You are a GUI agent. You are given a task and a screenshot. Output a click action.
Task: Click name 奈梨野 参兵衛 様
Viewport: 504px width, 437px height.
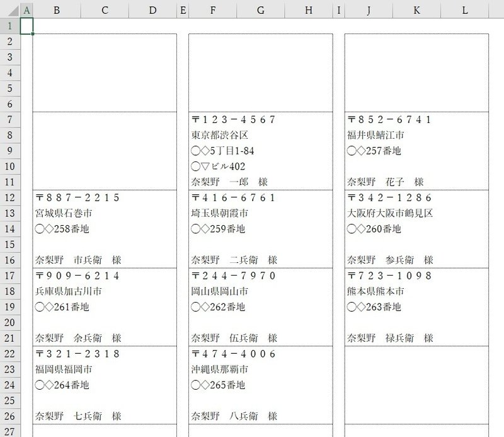[x=390, y=260]
